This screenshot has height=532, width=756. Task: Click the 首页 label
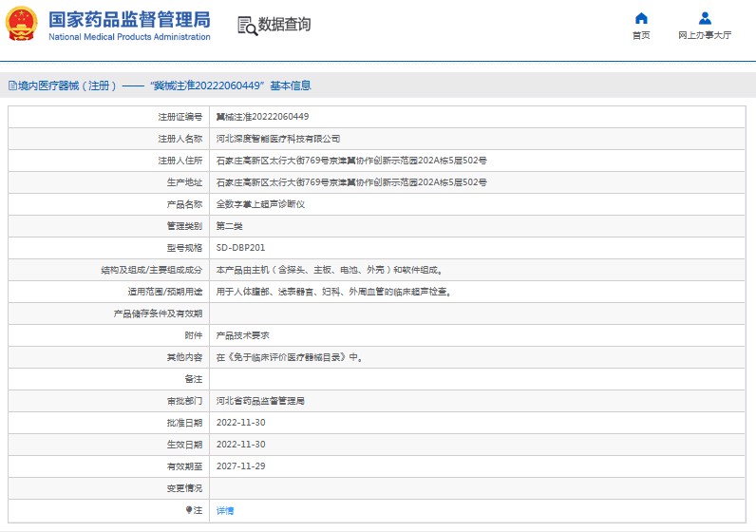click(x=641, y=35)
